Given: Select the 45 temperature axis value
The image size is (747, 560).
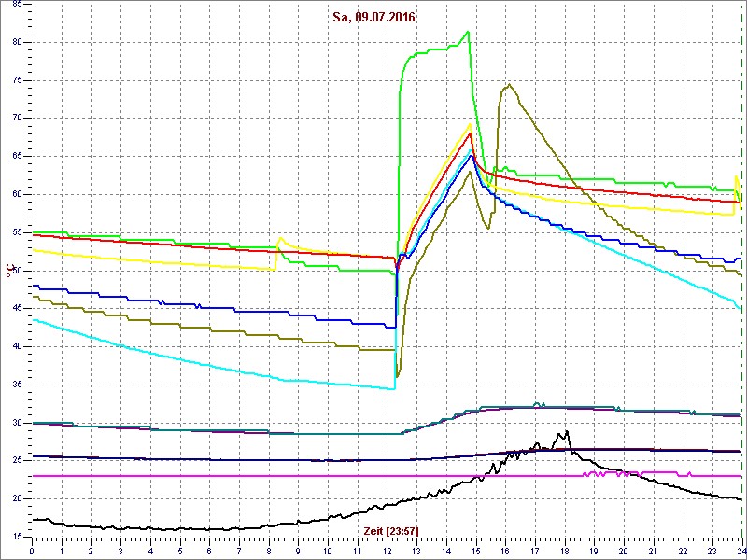Looking at the screenshot, I should (16, 309).
